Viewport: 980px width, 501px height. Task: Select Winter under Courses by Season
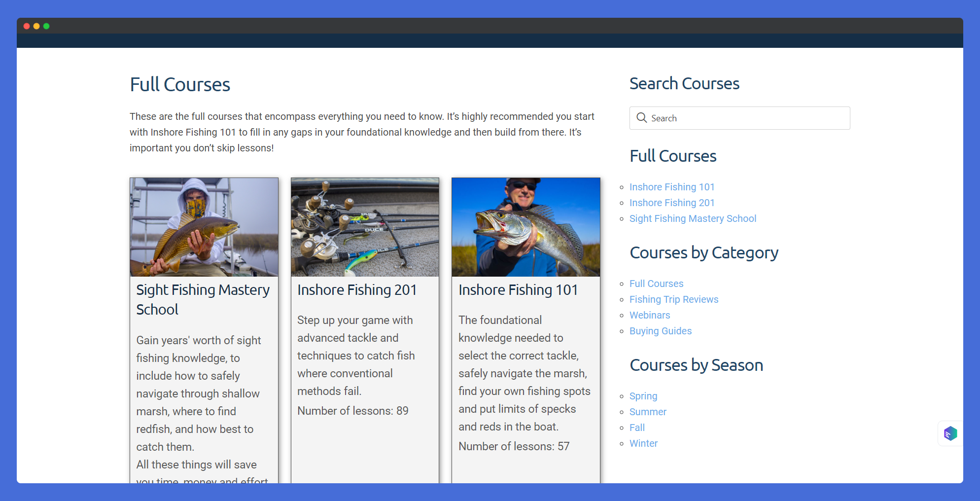[643, 443]
